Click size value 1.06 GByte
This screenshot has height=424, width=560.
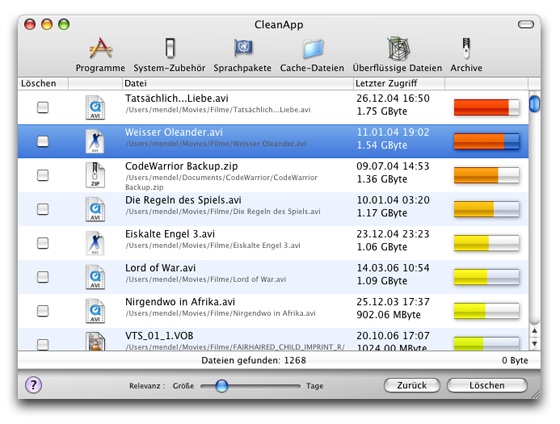tap(382, 247)
